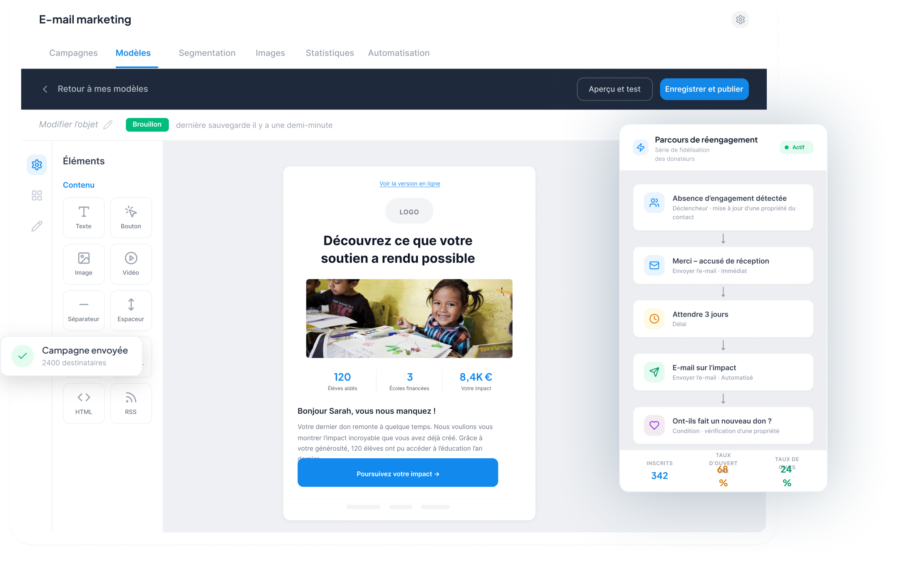Click Enregistrer et publier
Image resolution: width=924 pixels, height=577 pixels.
(x=704, y=89)
